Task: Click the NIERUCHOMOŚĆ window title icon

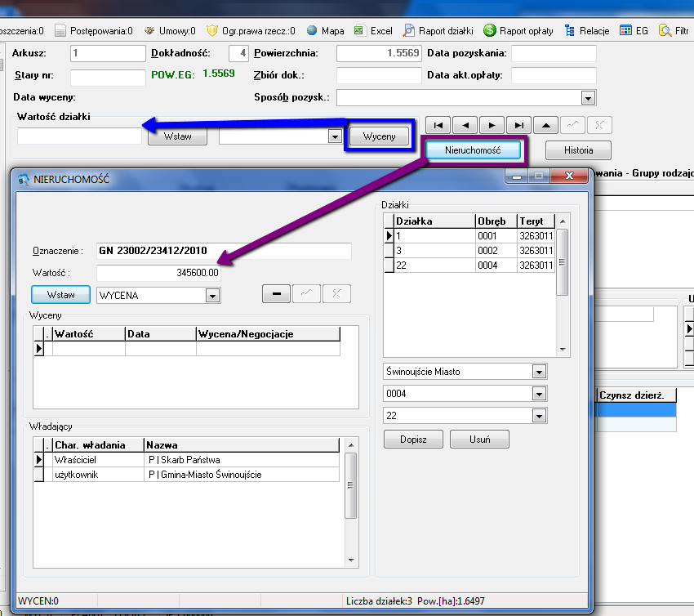Action: [x=23, y=180]
